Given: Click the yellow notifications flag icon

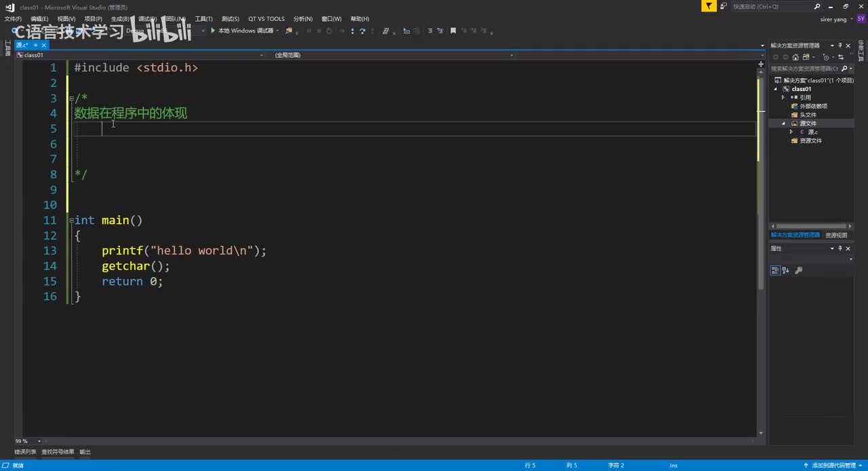Looking at the screenshot, I should click(709, 6).
